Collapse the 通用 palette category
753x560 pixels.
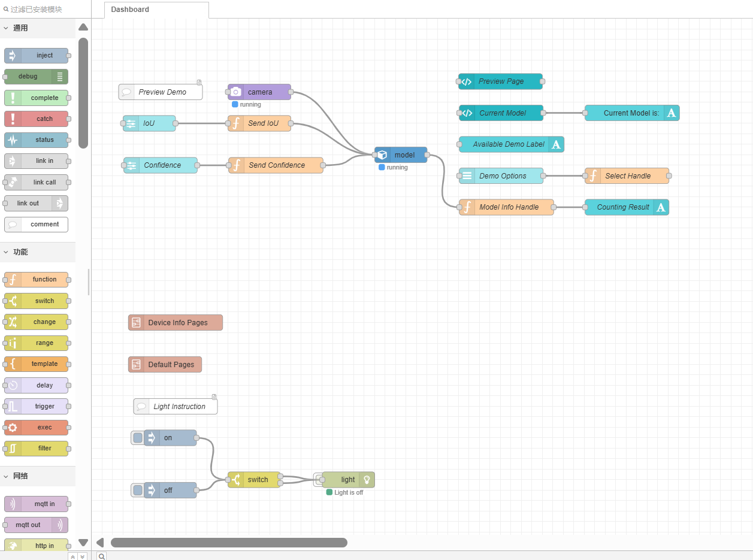point(6,28)
